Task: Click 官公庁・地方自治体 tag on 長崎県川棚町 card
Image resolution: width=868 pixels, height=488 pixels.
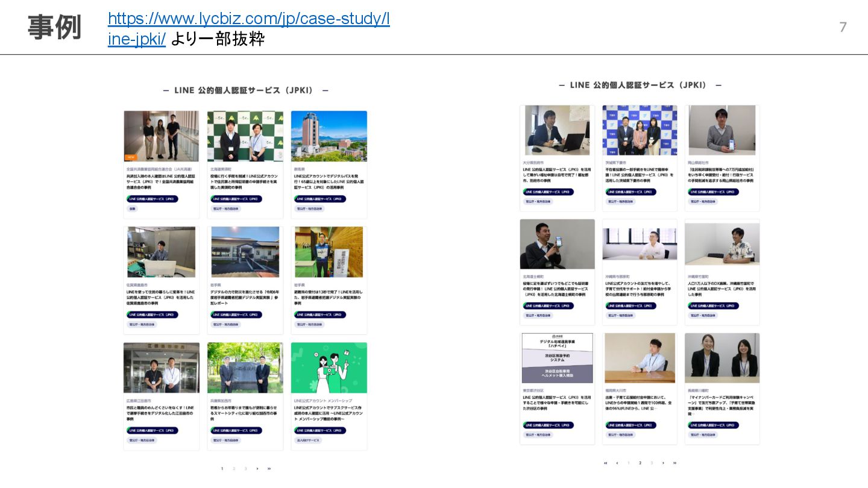Action: click(x=703, y=434)
